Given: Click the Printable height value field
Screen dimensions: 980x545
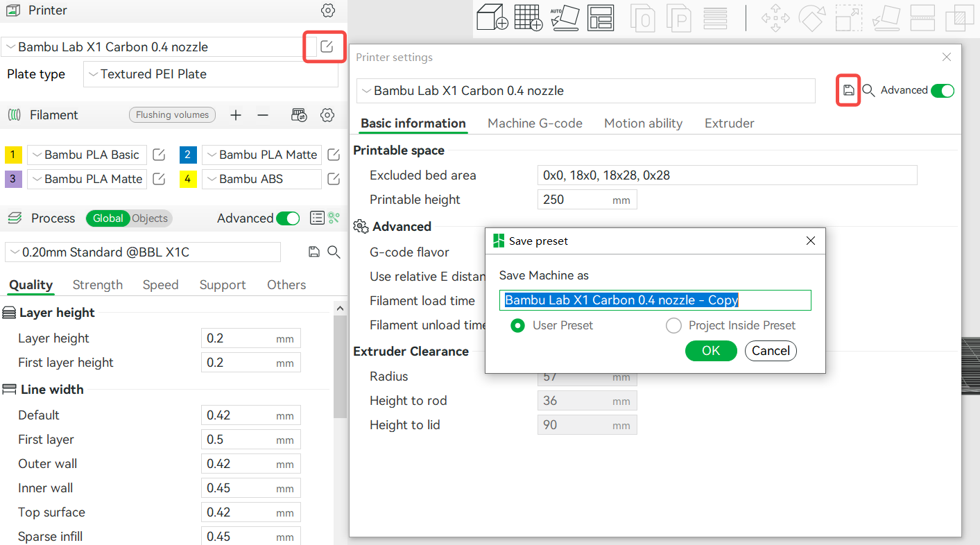Looking at the screenshot, I should [x=587, y=200].
